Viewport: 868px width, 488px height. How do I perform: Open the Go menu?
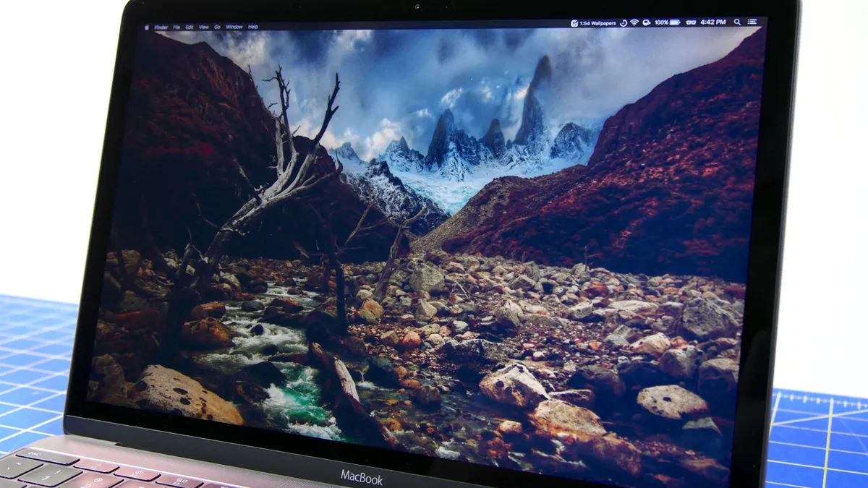[217, 27]
